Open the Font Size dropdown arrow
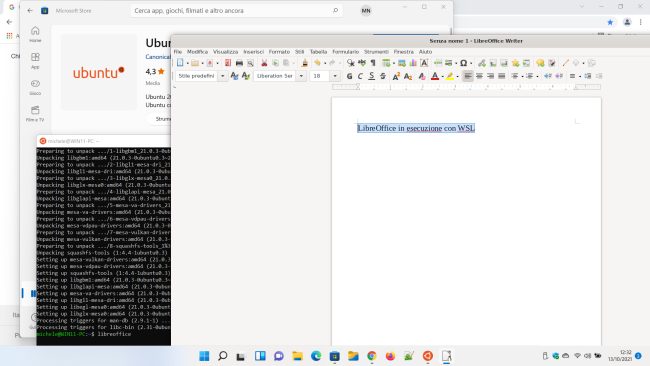The width and height of the screenshot is (650, 366). 335,76
